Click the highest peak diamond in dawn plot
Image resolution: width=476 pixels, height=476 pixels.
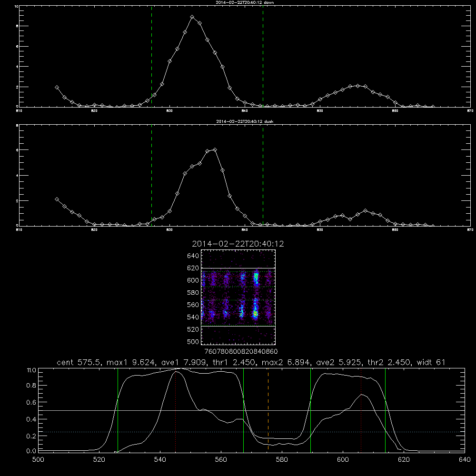click(192, 17)
